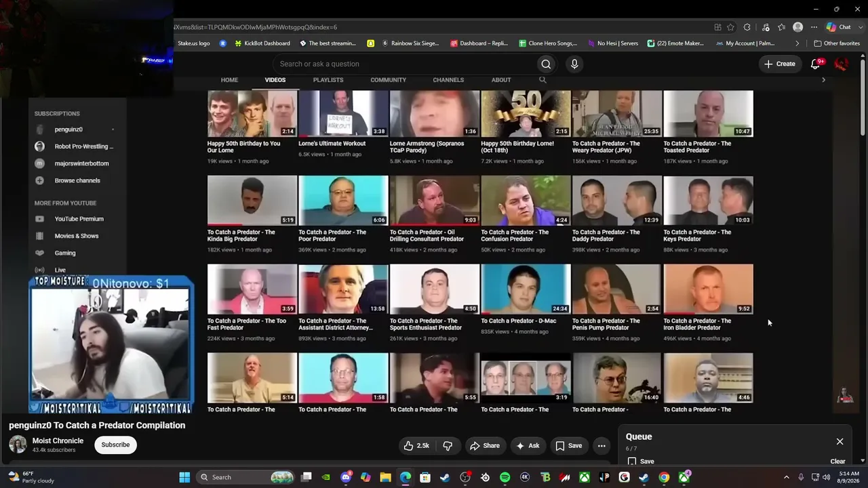
Task: Open the Moist Chronicle channel name link
Action: click(x=58, y=441)
